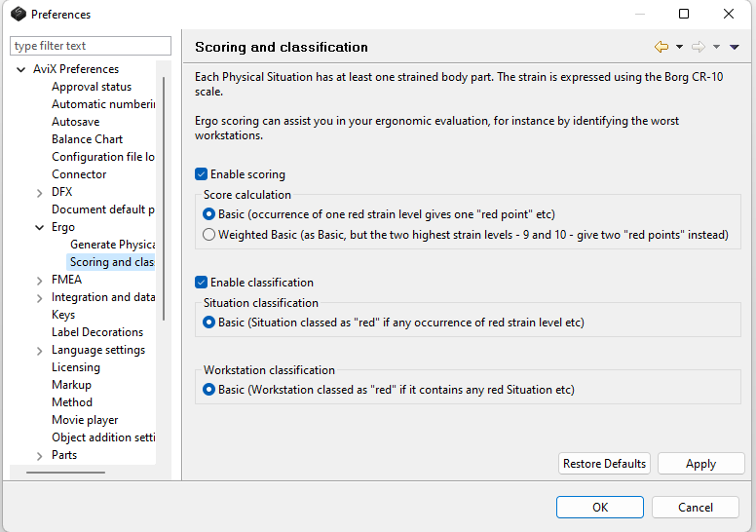Image resolution: width=756 pixels, height=532 pixels.
Task: Maximize the Preferences window
Action: click(684, 15)
